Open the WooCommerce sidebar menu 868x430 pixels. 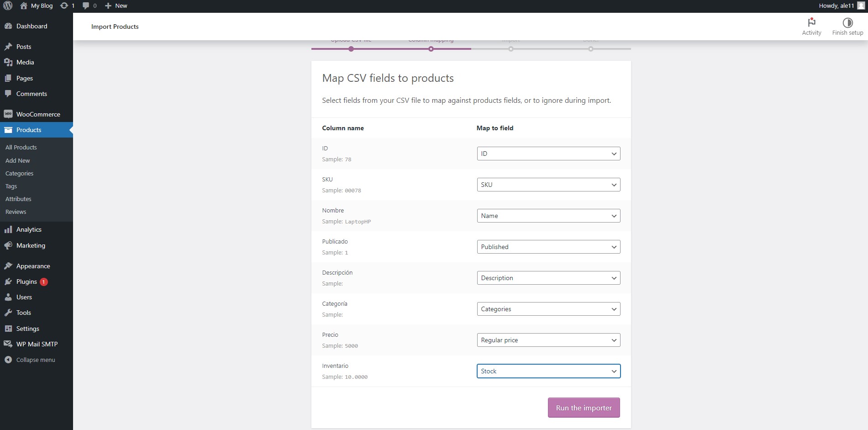point(38,114)
